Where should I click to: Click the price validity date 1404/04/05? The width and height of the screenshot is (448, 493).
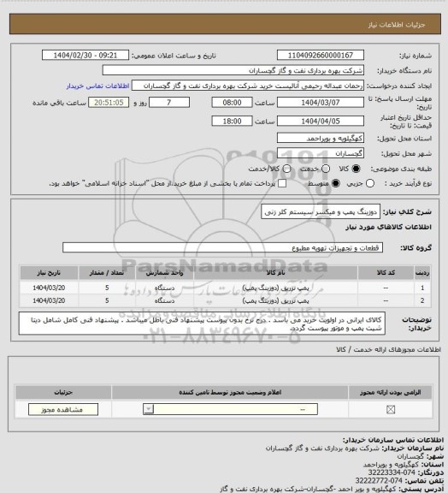[x=321, y=121]
